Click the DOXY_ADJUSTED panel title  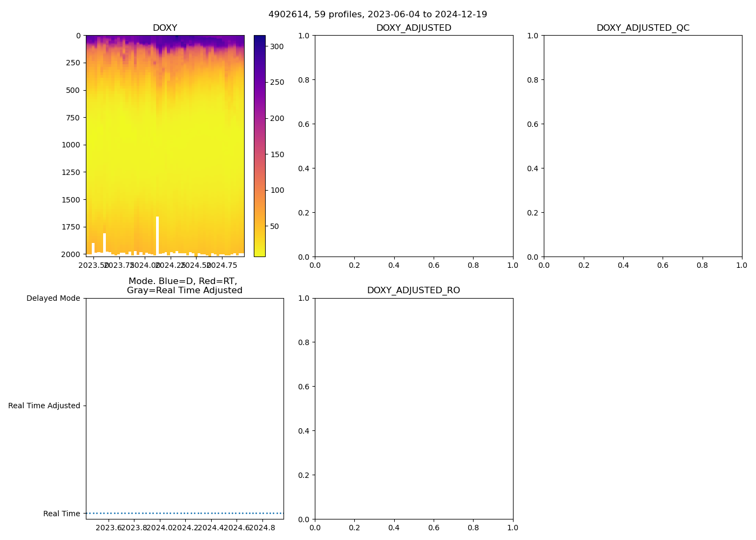(414, 28)
